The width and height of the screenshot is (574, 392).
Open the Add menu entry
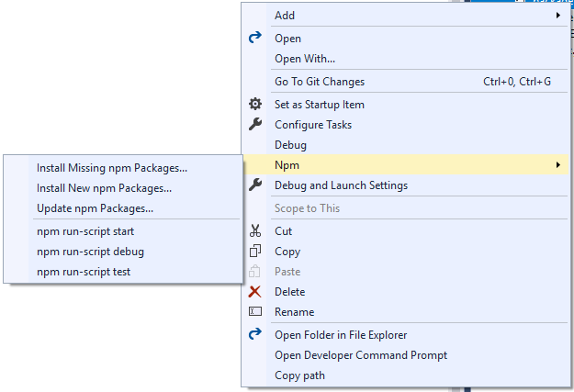(405, 16)
